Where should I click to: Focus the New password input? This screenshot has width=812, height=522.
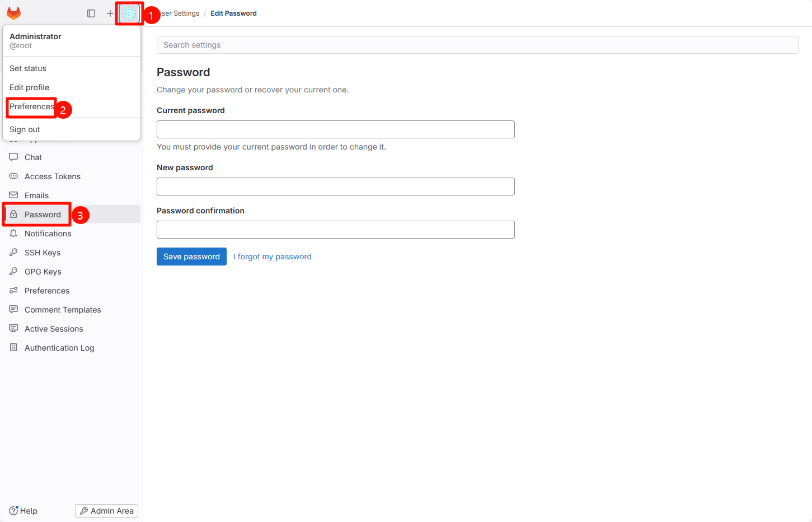pos(335,187)
